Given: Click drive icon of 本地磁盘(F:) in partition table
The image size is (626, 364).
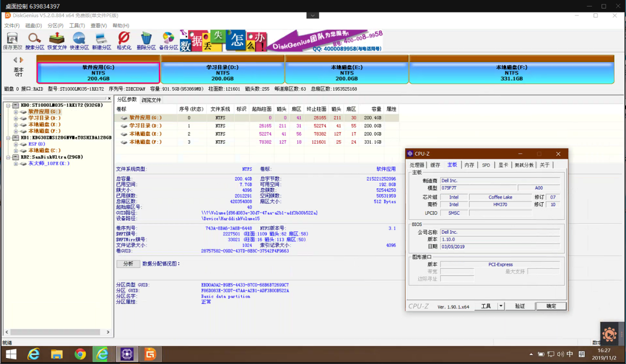Looking at the screenshot, I should point(124,142).
